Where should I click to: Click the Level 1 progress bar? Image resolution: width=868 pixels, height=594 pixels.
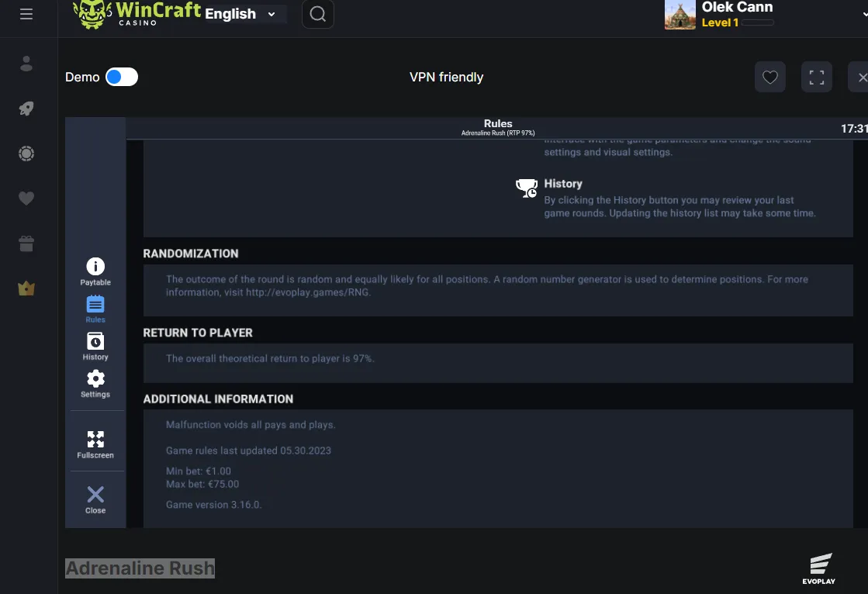(757, 22)
